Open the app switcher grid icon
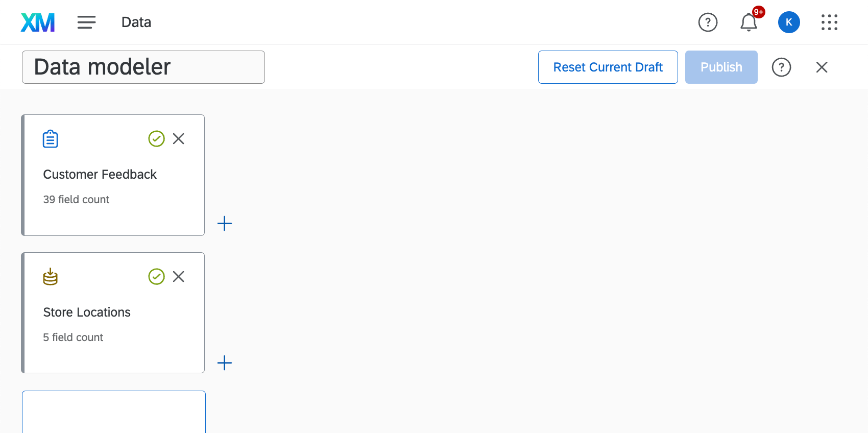The height and width of the screenshot is (433, 868). click(829, 22)
